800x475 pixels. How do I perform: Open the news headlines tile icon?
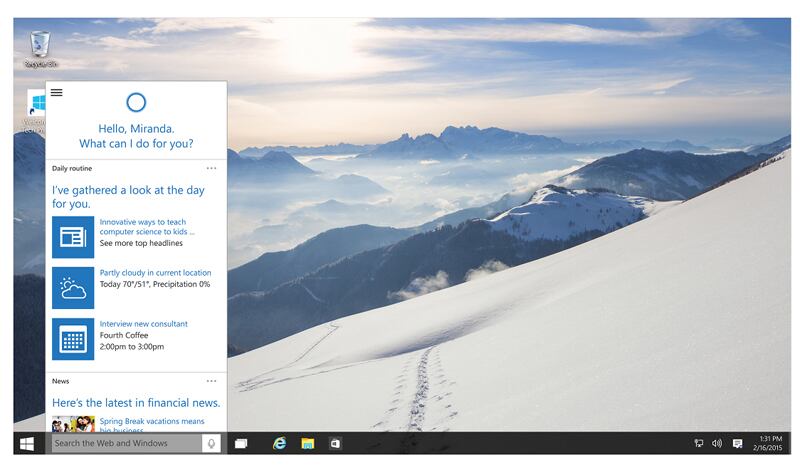(73, 237)
